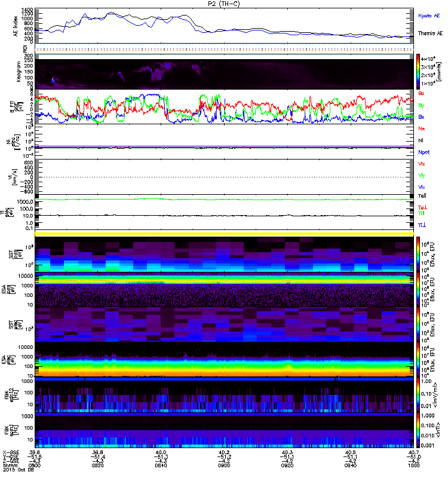Click the yellow horizontal bar above the SST panel
This screenshot has width=448, height=478.
224,234
